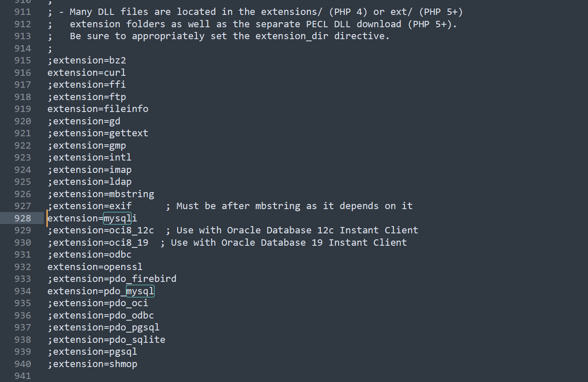
Task: Click line number 934 in the gutter
Action: 23,291
